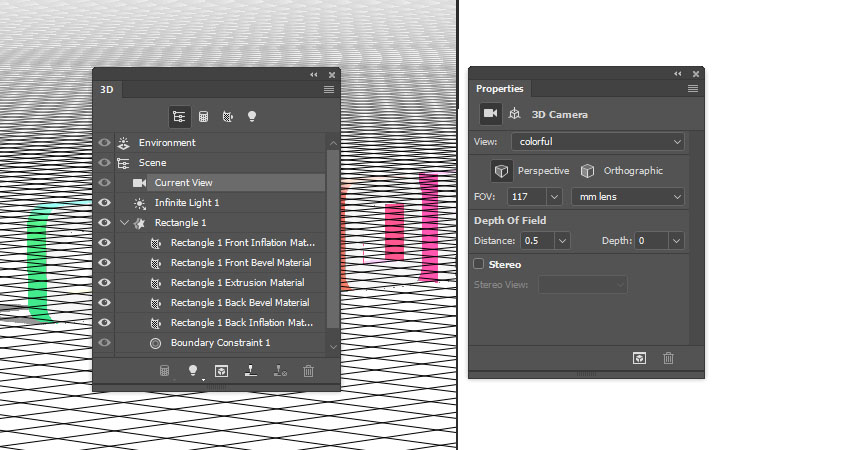Filter 3D panel by meshes
Image resolution: width=850 pixels, height=450 pixels.
click(203, 117)
